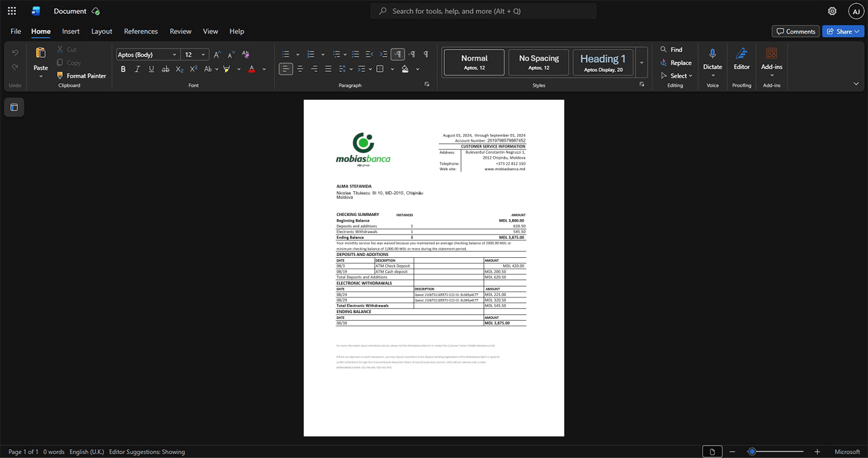This screenshot has width=868, height=458.
Task: Toggle Bold formatting
Action: pyautogui.click(x=123, y=69)
